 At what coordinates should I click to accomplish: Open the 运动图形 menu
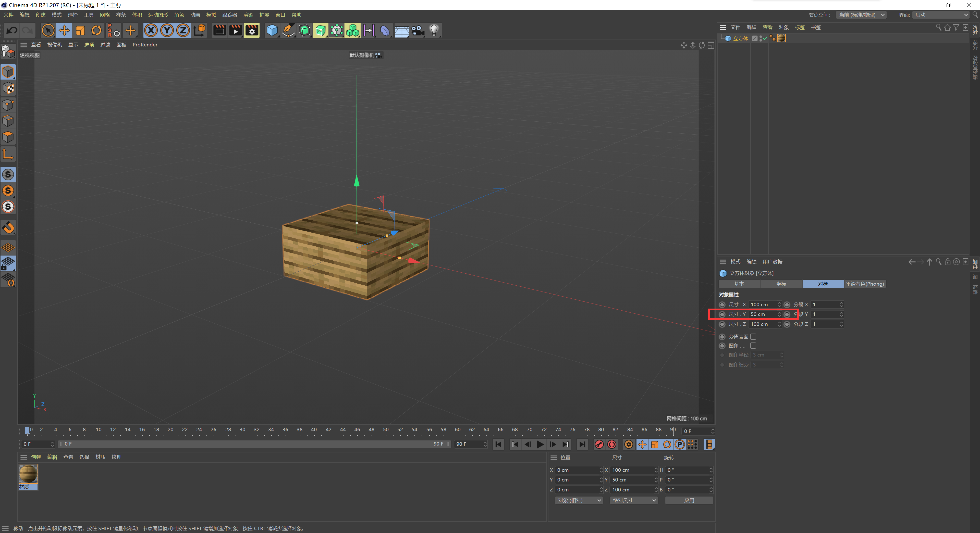[158, 15]
